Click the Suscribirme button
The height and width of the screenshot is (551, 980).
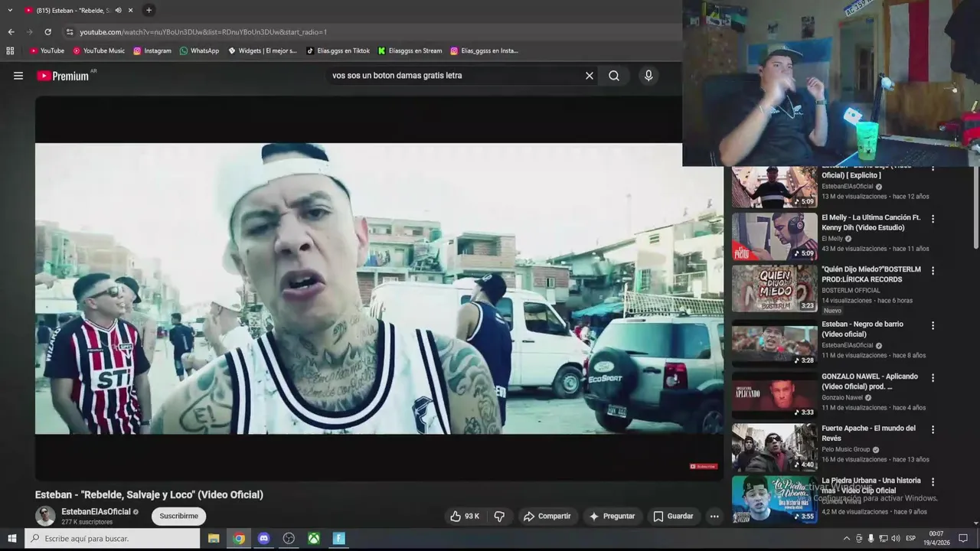coord(178,516)
